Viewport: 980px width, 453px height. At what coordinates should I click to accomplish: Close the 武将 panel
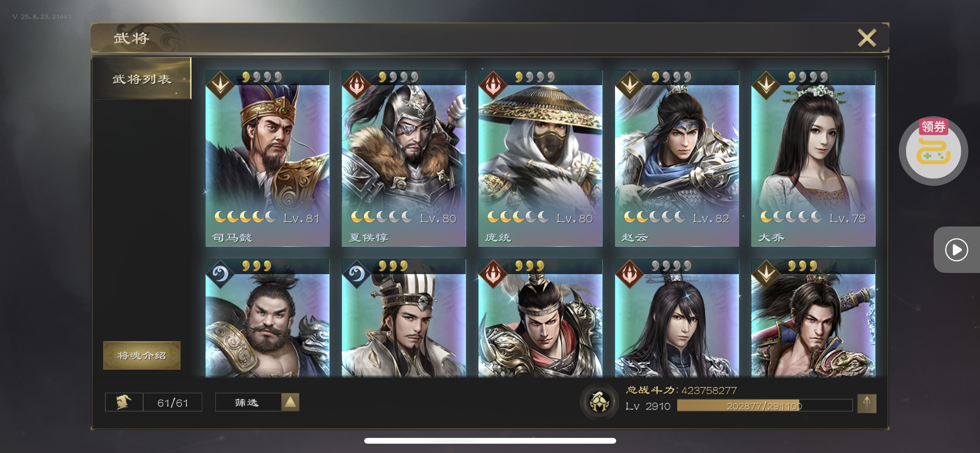[867, 38]
